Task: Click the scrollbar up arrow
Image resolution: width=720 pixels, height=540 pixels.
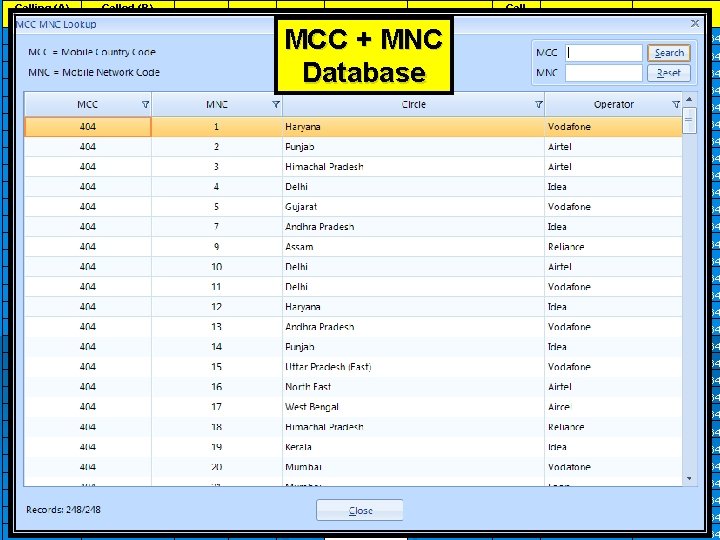Action: [x=689, y=99]
